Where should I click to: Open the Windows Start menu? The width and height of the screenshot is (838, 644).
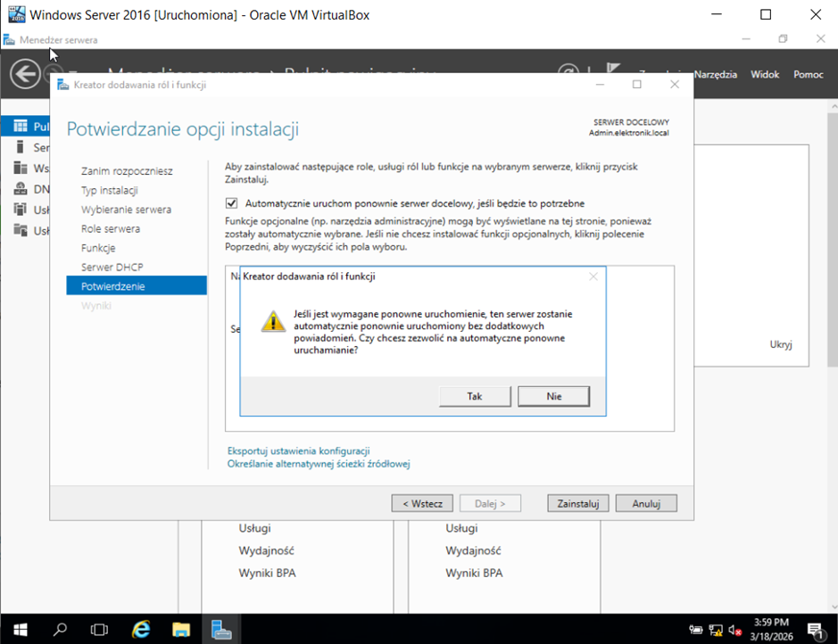click(x=20, y=629)
